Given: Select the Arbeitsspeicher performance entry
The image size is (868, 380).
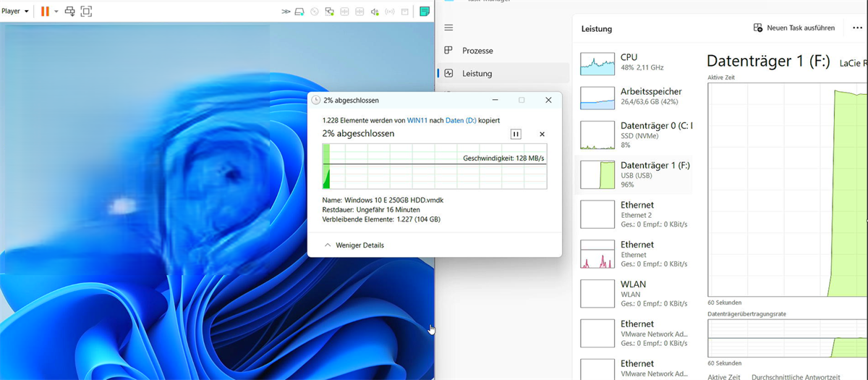Looking at the screenshot, I should point(634,97).
